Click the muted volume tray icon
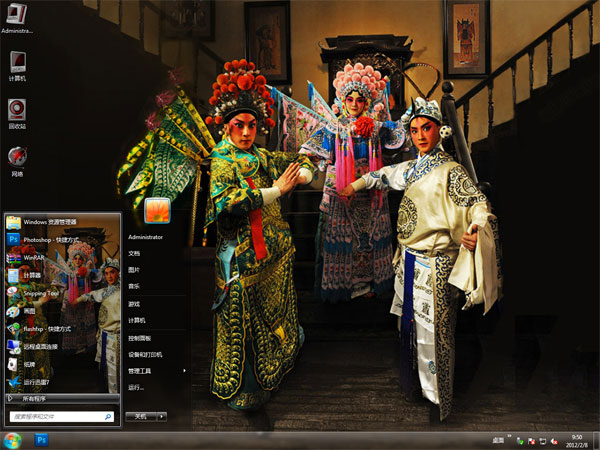This screenshot has width=600, height=450. pyautogui.click(x=554, y=441)
